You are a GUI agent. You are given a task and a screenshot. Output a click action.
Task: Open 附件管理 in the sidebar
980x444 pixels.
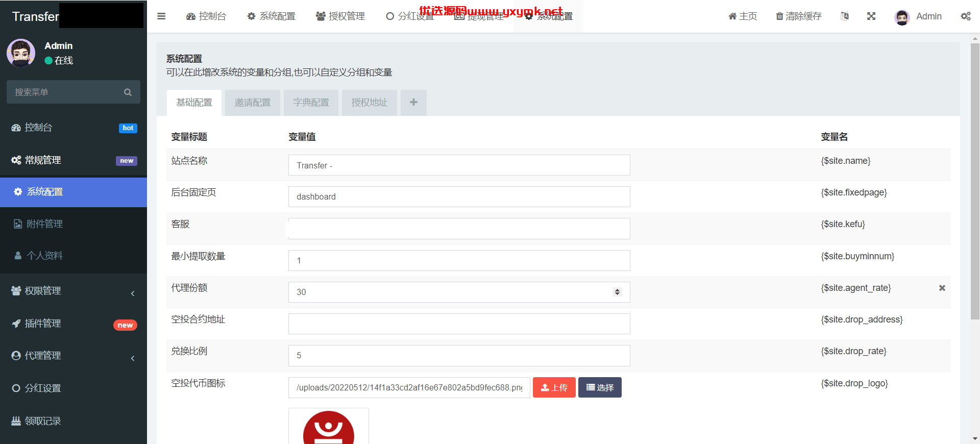pyautogui.click(x=73, y=224)
